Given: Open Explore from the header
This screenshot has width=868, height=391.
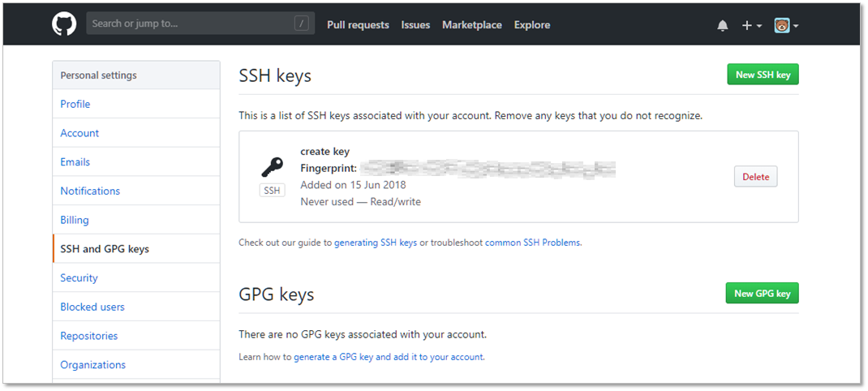Looking at the screenshot, I should 531,25.
